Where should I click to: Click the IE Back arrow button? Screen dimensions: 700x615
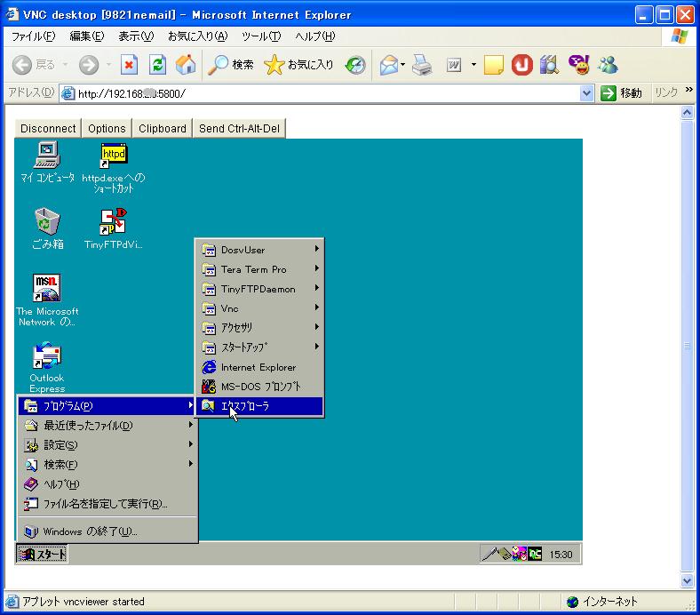(22, 65)
